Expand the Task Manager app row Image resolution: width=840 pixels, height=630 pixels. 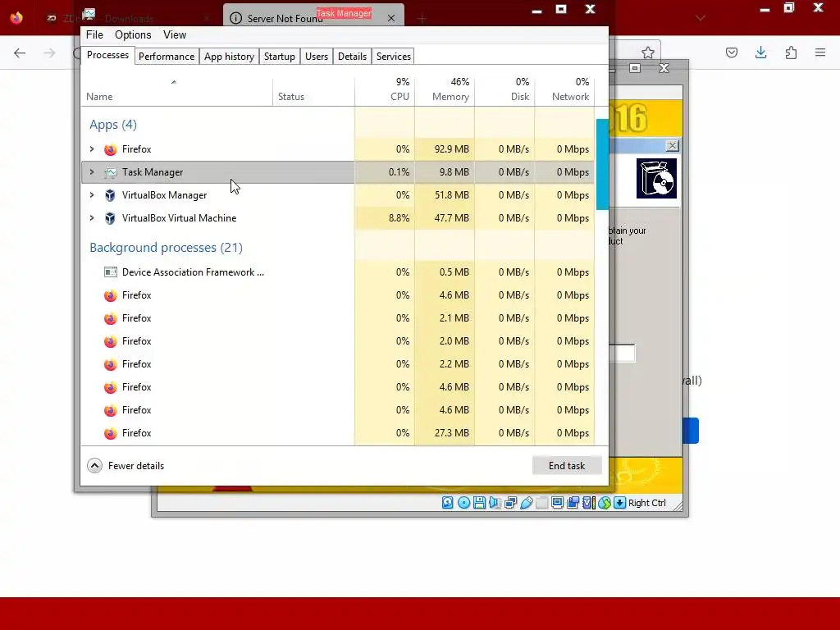pyautogui.click(x=92, y=172)
